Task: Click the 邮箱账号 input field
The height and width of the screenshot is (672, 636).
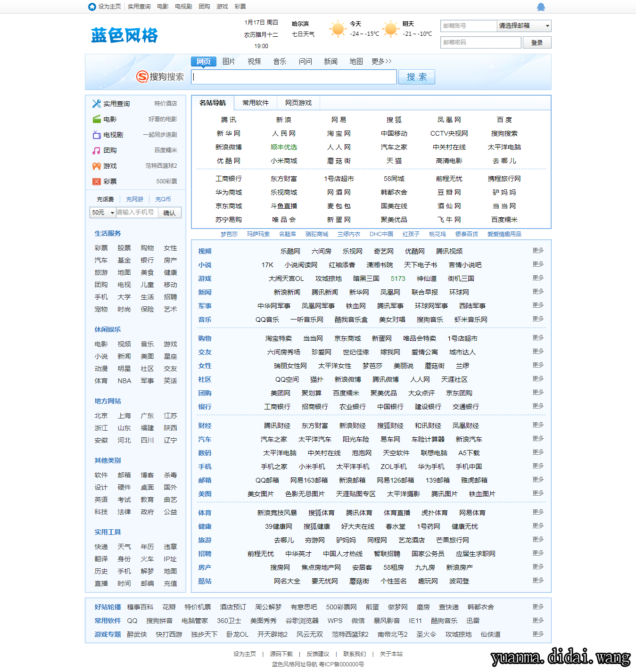Action: pos(469,26)
